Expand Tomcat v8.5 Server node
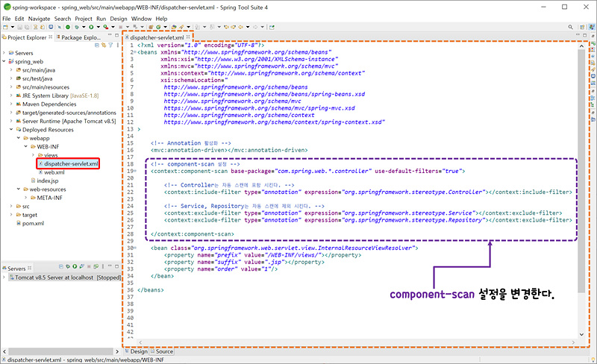Viewport: 597px width, 364px height. [4, 277]
